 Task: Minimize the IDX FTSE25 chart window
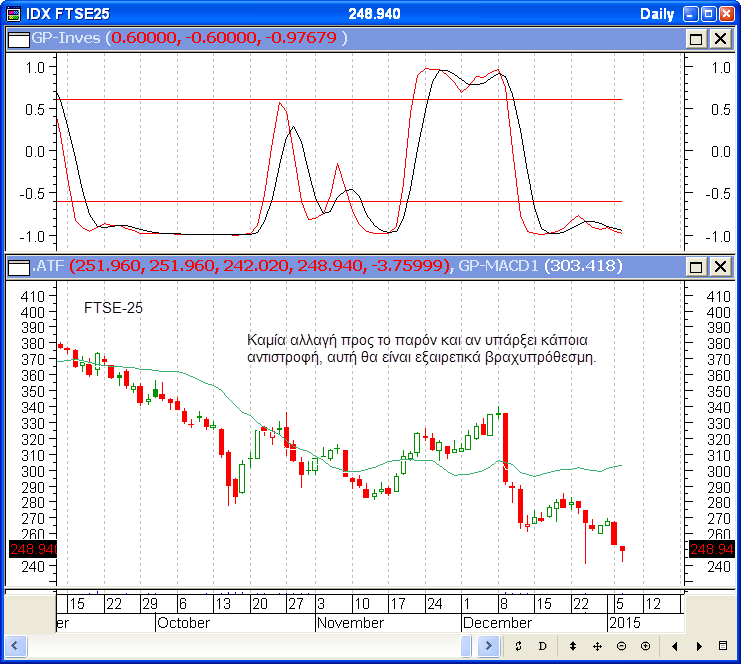pos(690,14)
